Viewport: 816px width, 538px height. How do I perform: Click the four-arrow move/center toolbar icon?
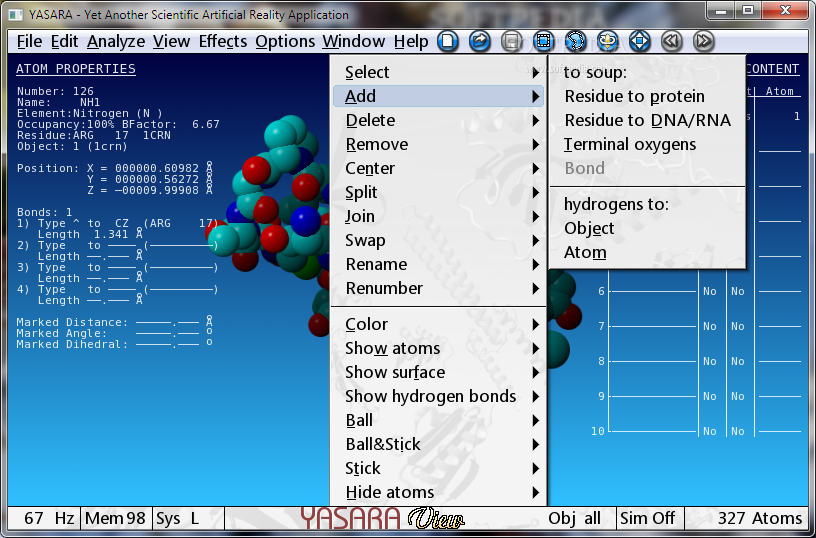(x=640, y=41)
